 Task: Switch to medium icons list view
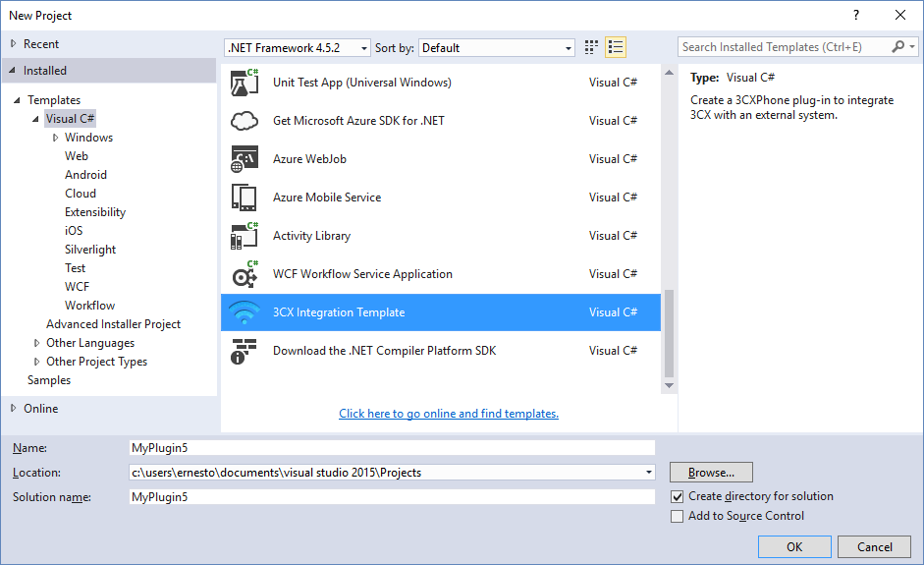tap(616, 47)
